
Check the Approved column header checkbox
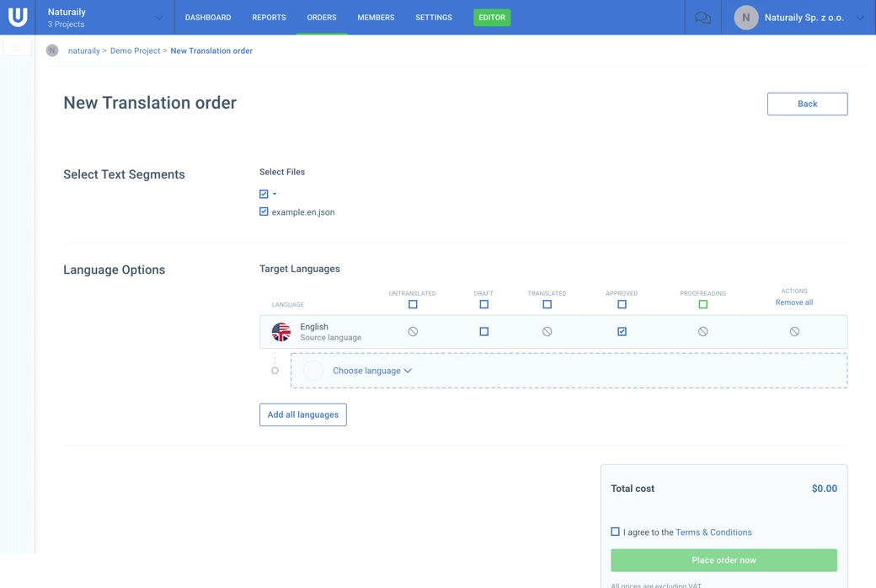point(622,305)
